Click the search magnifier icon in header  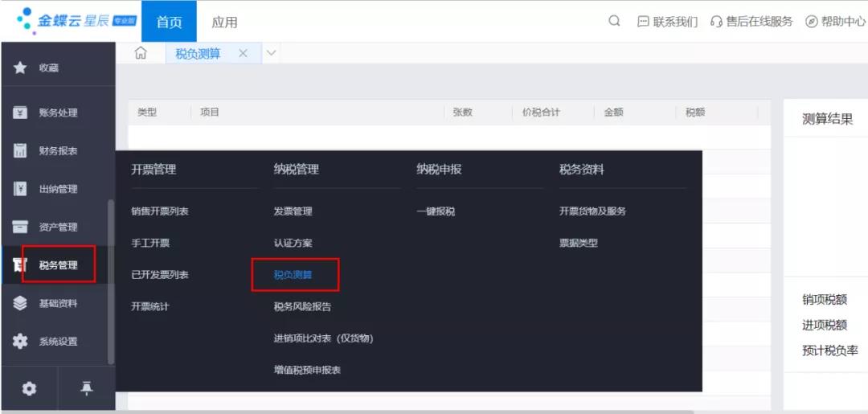point(614,21)
